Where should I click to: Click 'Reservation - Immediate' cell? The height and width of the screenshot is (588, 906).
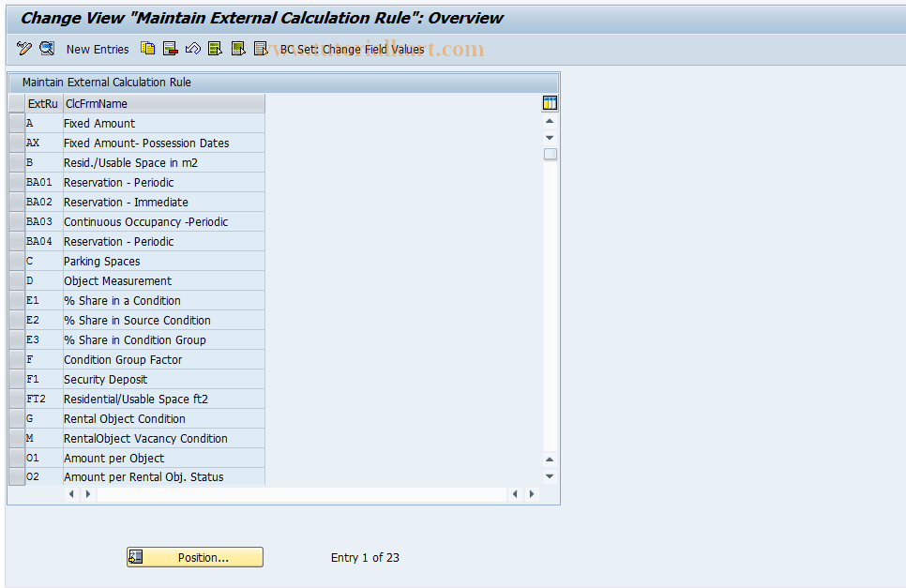click(x=163, y=202)
